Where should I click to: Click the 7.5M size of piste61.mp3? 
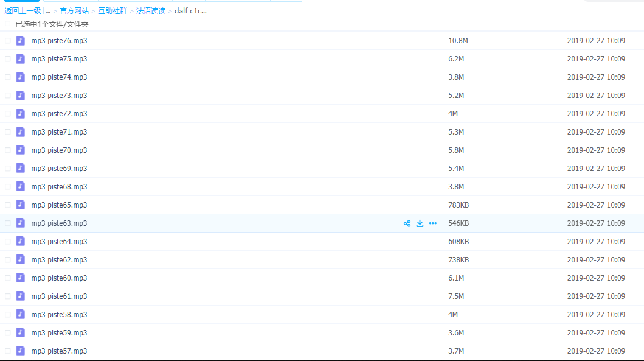coord(456,296)
